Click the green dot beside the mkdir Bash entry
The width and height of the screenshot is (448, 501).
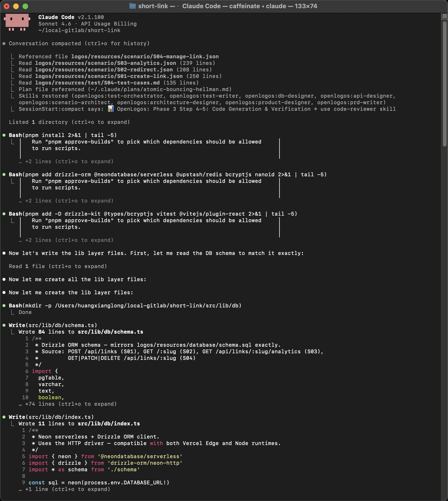[4, 306]
